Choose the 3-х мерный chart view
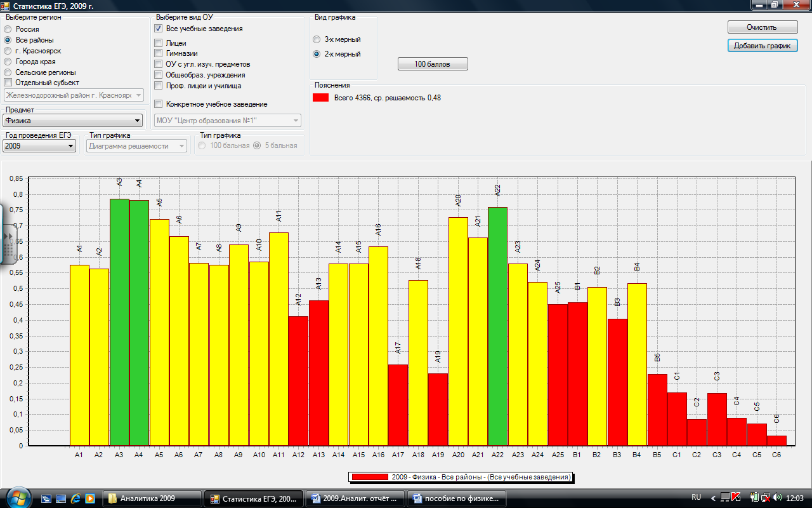 (x=317, y=39)
